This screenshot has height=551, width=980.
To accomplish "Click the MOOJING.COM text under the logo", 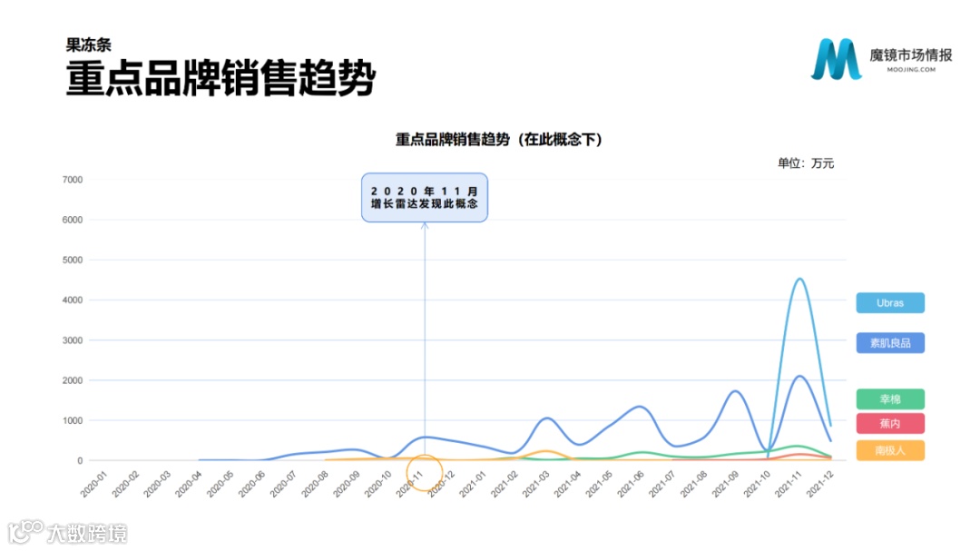I will pyautogui.click(x=911, y=69).
